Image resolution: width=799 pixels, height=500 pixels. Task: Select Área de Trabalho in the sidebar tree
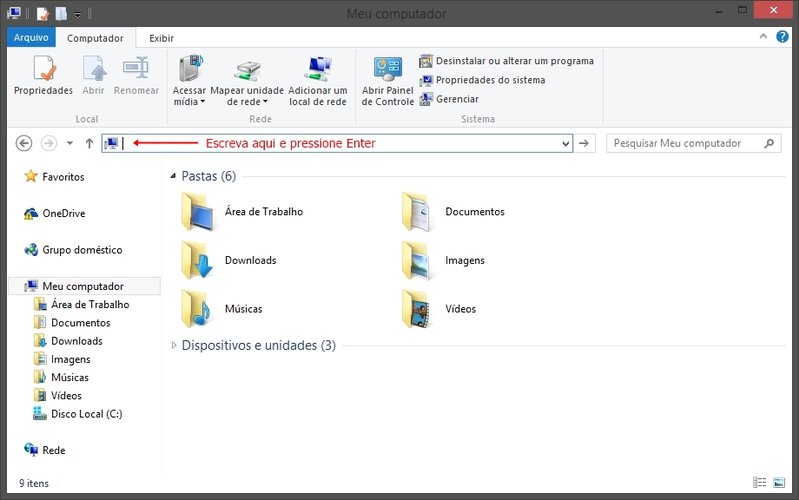tap(82, 304)
